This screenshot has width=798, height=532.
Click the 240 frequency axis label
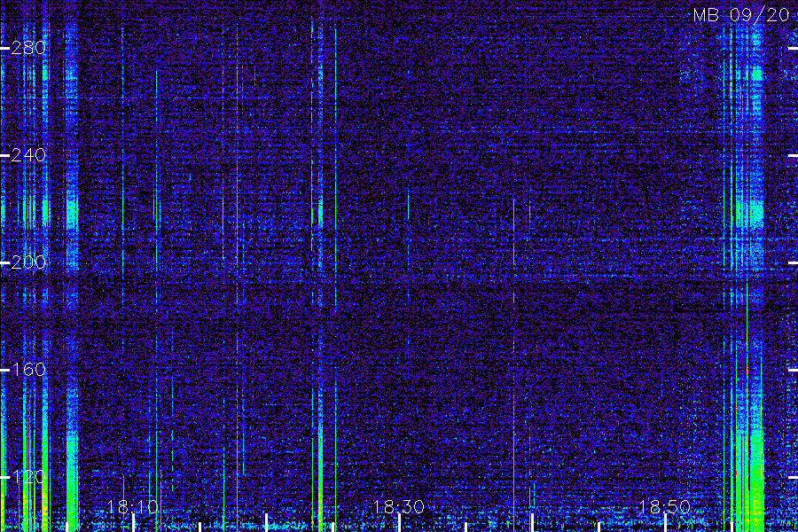click(x=28, y=155)
